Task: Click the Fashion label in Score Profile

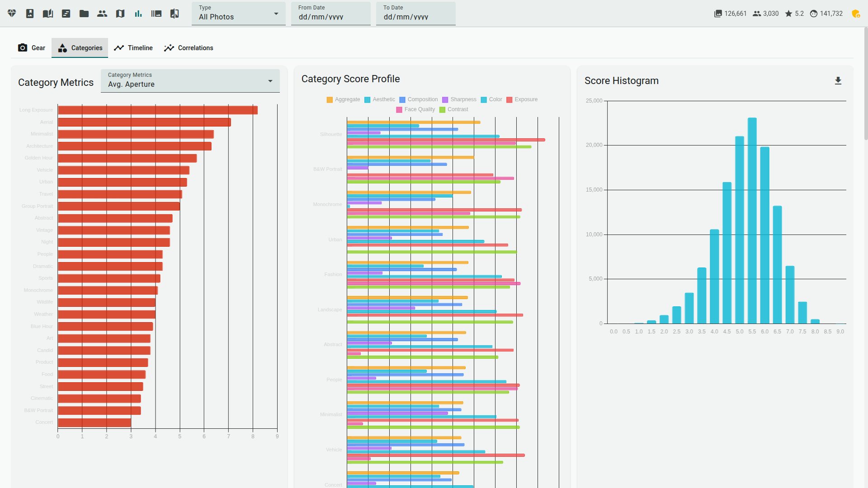Action: (x=333, y=275)
